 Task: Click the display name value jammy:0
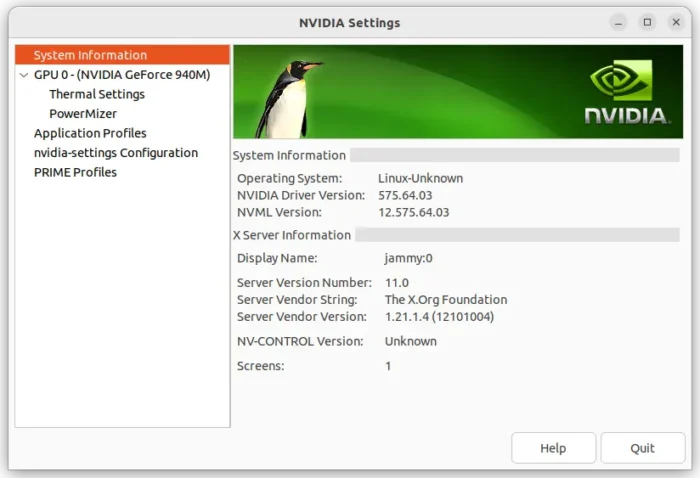409,258
